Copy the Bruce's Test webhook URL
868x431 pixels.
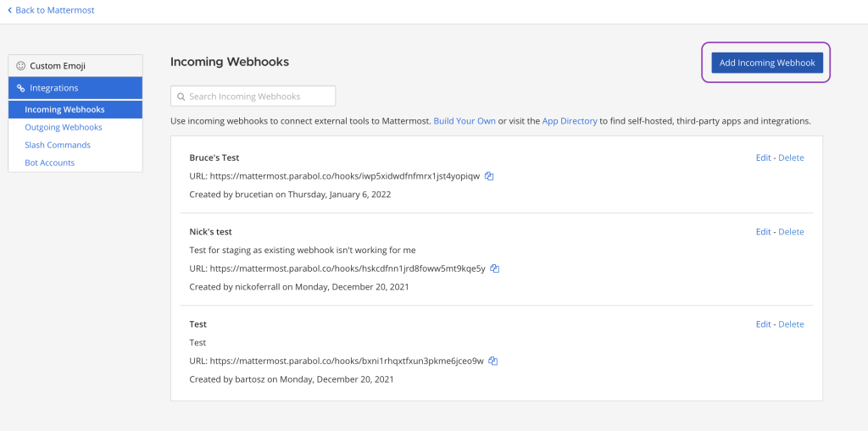click(489, 176)
